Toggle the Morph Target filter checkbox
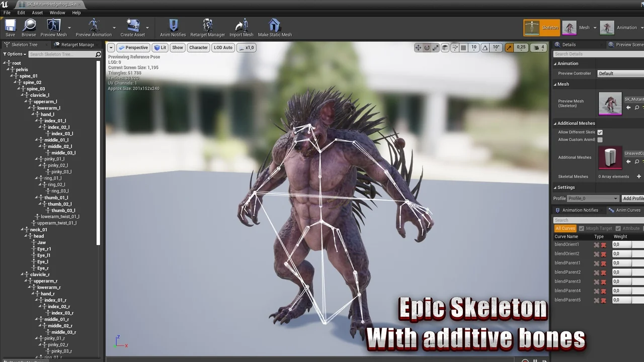644x362 pixels. [x=582, y=228]
